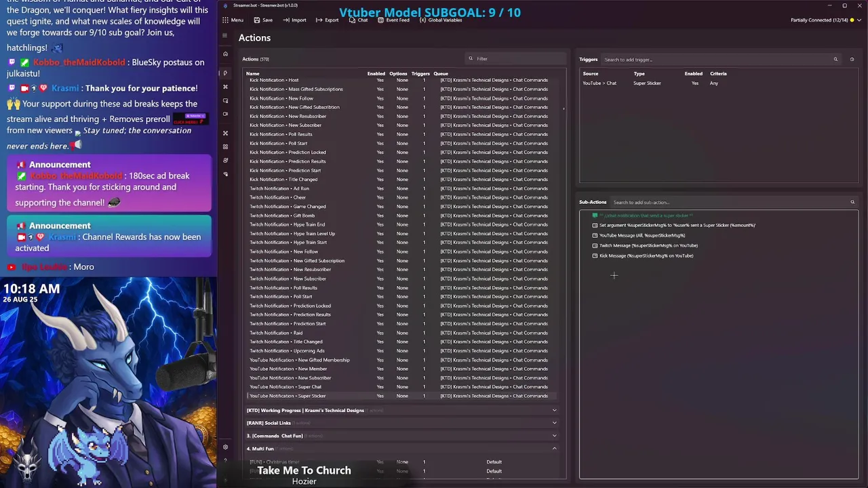This screenshot has height=488, width=868.
Task: Select the Kick Message sub-action row
Action: pos(719,256)
